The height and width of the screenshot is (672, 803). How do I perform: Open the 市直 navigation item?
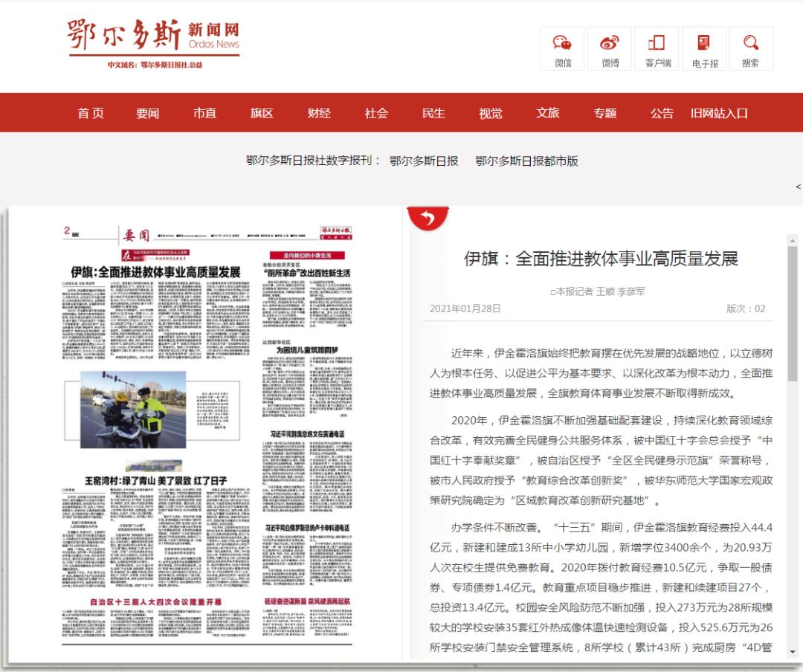tap(205, 113)
